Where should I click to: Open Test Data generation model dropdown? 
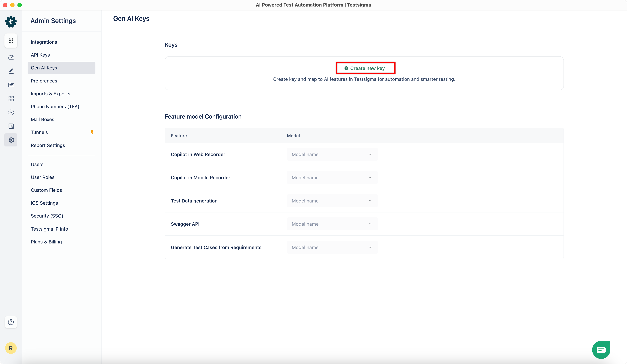tap(332, 201)
